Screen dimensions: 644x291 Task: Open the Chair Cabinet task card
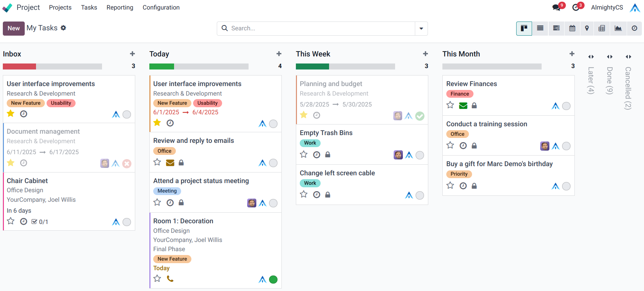pyautogui.click(x=27, y=181)
